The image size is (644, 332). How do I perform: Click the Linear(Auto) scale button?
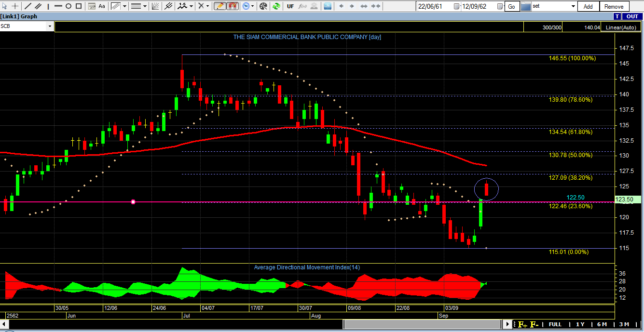pos(621,27)
